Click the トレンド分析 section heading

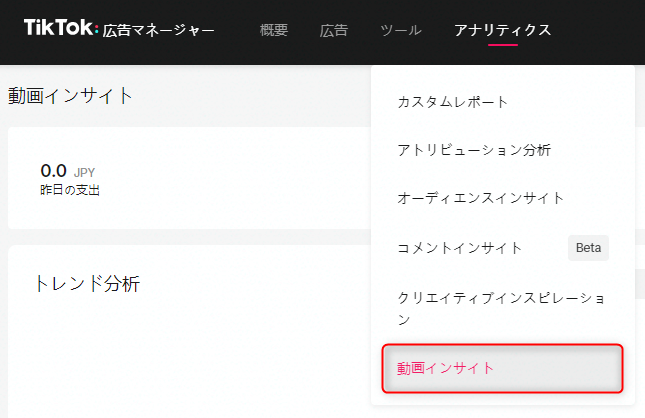click(x=87, y=283)
